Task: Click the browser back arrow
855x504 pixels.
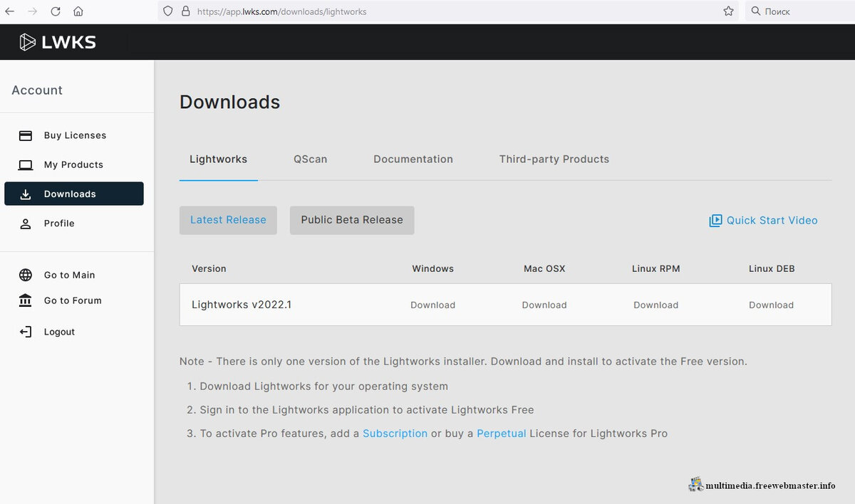Action: tap(10, 11)
